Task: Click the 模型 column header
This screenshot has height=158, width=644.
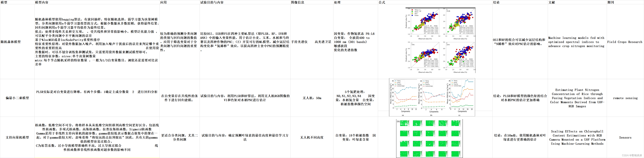Action: point(4,2)
